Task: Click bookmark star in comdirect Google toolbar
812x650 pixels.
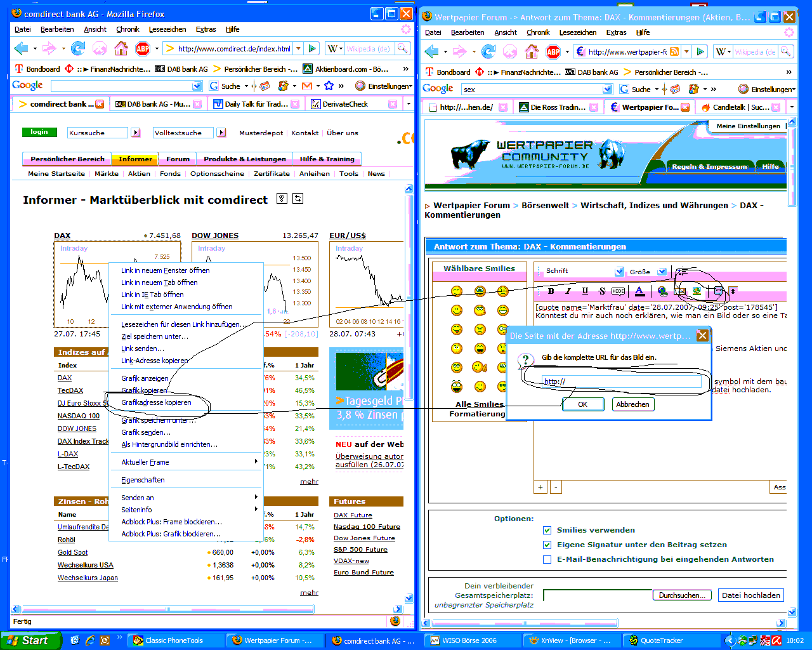Action: pyautogui.click(x=329, y=86)
